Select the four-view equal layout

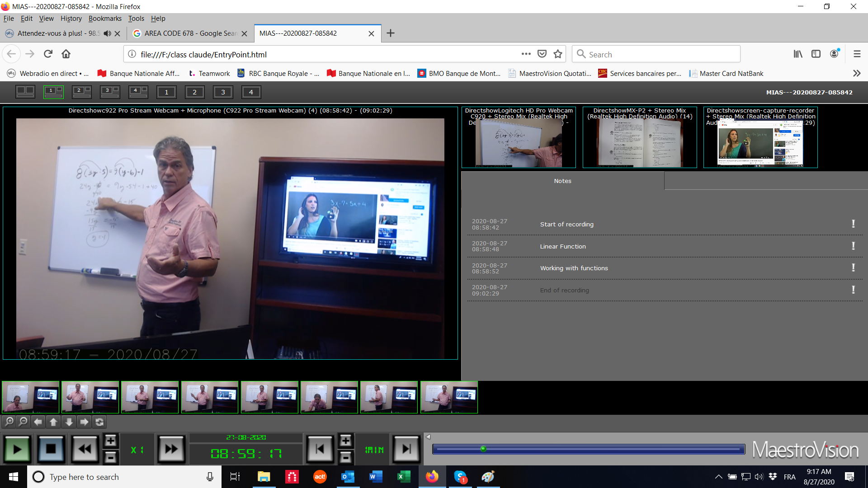click(25, 92)
